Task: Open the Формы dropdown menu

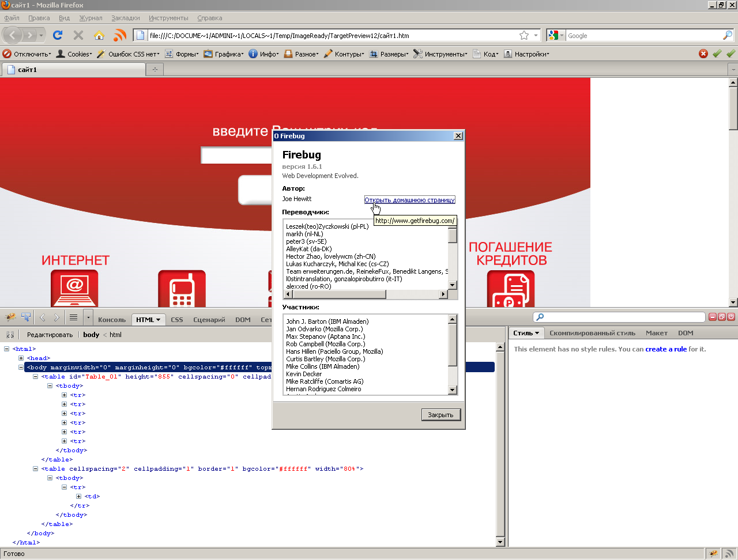Action: [x=182, y=54]
